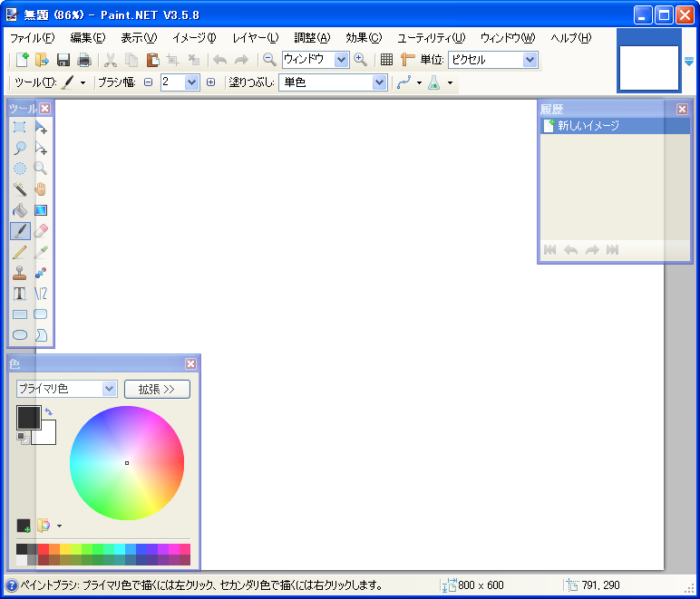Click the Zoom In magnifier icon
Screen dimensions: 700x599
coord(360,59)
